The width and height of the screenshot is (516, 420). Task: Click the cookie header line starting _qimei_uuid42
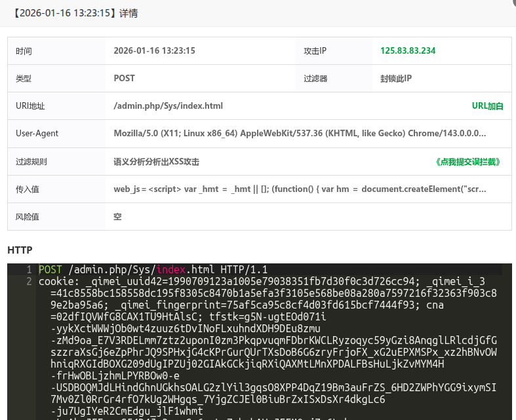(262, 282)
